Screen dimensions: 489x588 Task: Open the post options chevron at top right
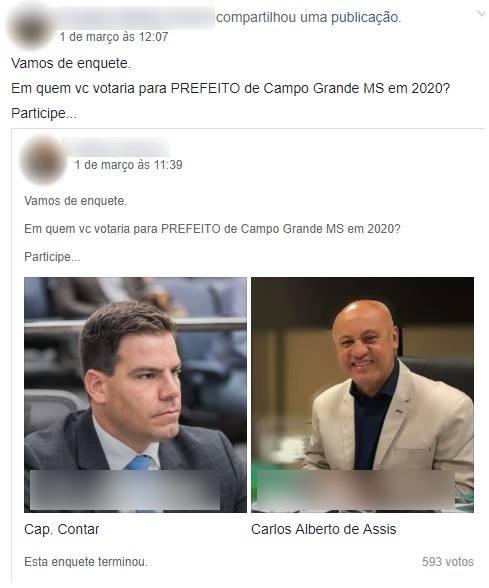(481, 14)
